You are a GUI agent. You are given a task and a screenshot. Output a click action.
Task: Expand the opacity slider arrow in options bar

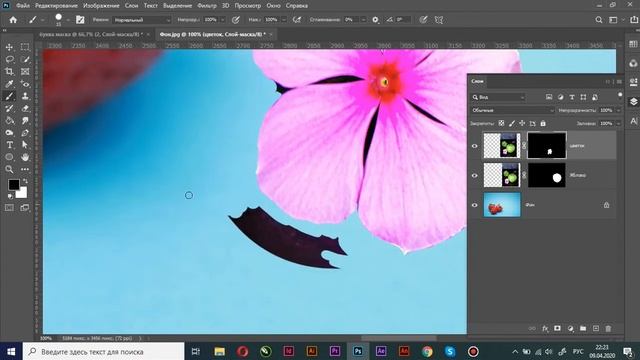click(x=223, y=20)
